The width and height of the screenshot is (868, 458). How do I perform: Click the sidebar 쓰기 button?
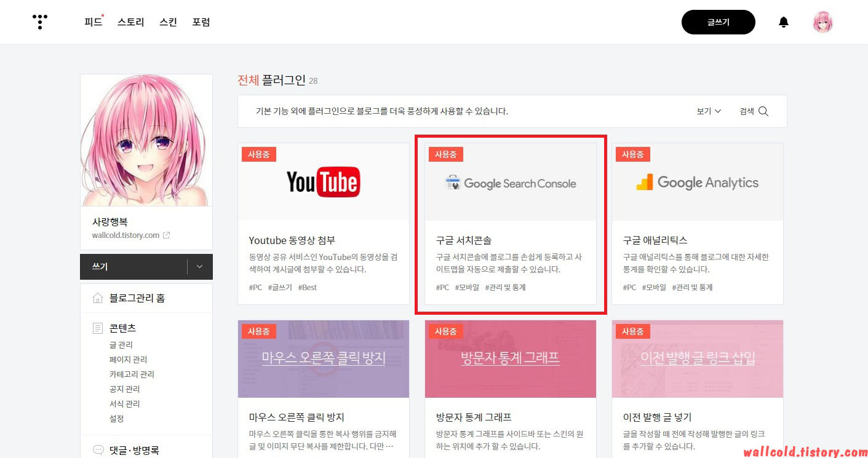point(133,267)
